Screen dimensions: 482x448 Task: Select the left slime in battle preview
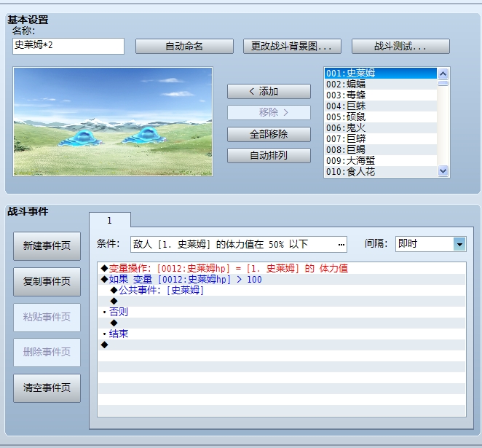pyautogui.click(x=80, y=137)
